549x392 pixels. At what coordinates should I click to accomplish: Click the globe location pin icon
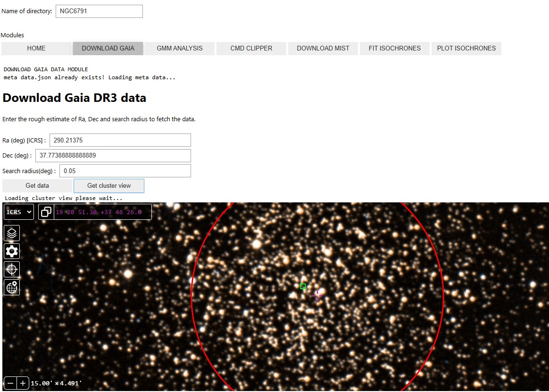[x=12, y=287]
